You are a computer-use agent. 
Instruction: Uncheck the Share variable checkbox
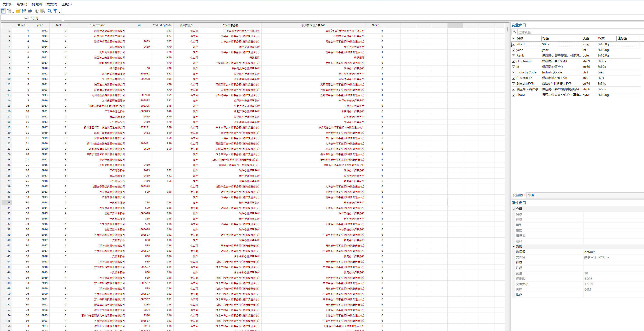point(513,95)
